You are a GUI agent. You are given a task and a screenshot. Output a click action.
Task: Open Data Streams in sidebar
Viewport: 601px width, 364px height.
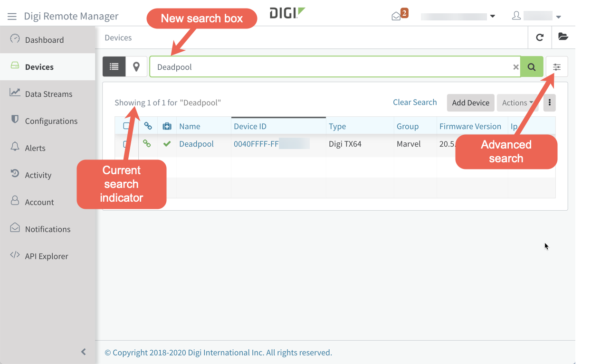[x=48, y=94]
